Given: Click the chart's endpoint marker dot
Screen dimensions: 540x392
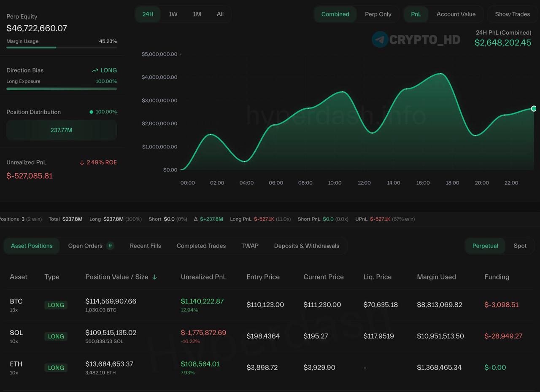Looking at the screenshot, I should (x=534, y=109).
